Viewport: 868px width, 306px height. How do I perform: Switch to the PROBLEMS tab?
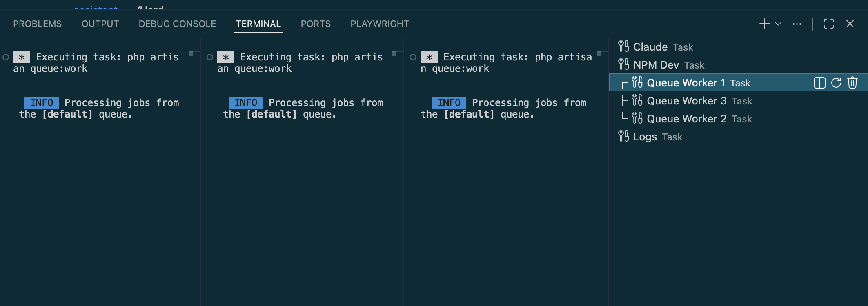tap(38, 24)
